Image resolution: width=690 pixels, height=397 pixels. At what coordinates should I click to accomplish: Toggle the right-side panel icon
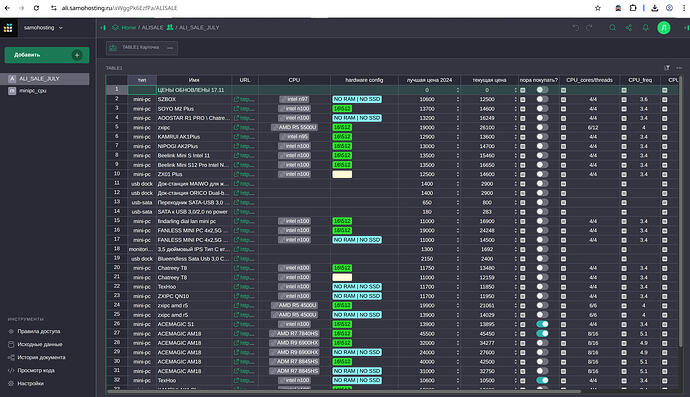coord(686,28)
